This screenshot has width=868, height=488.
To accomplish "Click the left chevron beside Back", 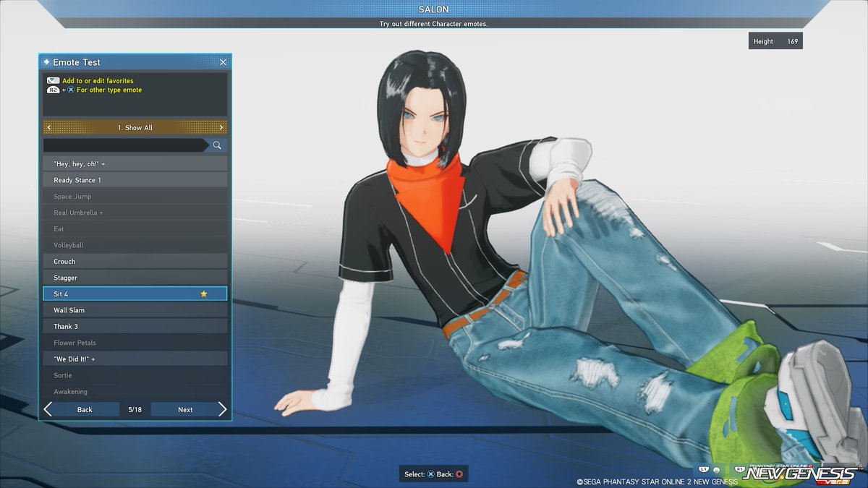I will click(x=48, y=410).
